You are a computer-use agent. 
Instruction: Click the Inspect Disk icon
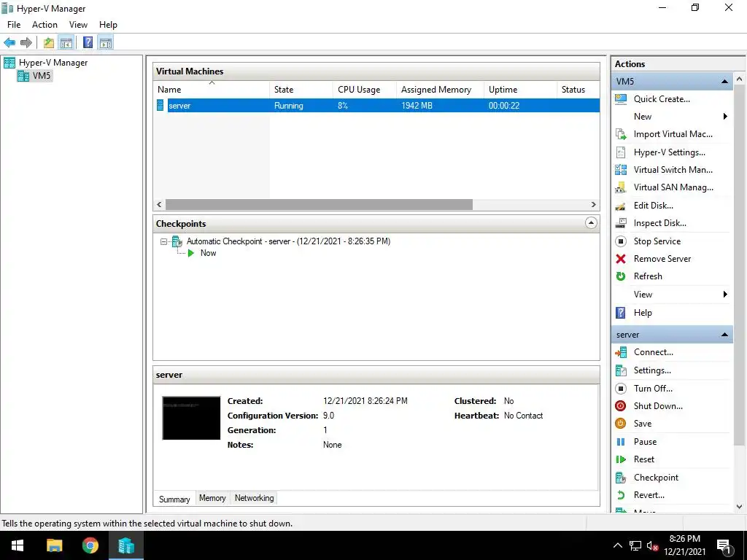[621, 223]
